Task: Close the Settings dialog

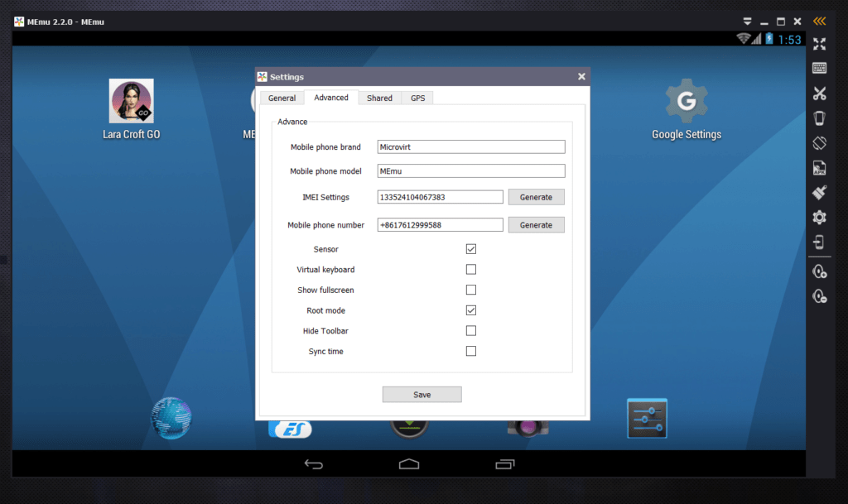Action: pyautogui.click(x=581, y=77)
